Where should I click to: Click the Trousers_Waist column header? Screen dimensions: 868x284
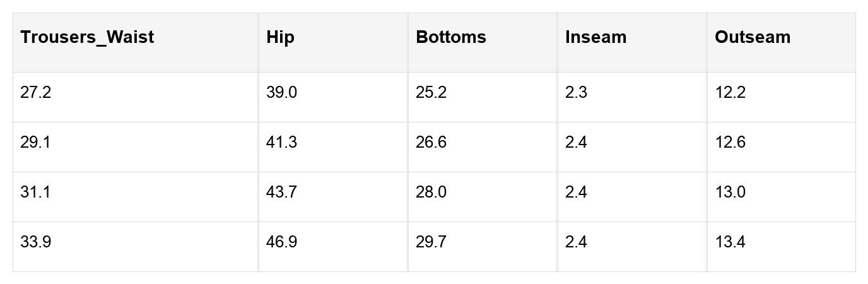click(x=87, y=37)
